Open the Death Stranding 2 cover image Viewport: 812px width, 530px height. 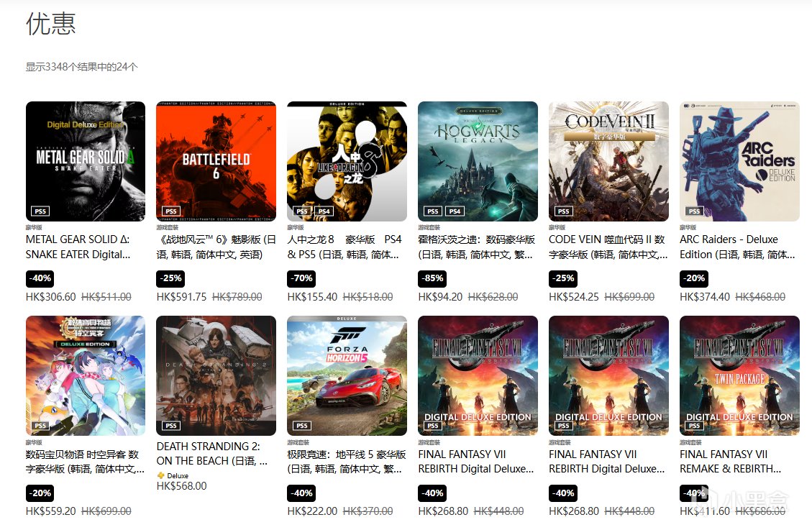pos(216,375)
